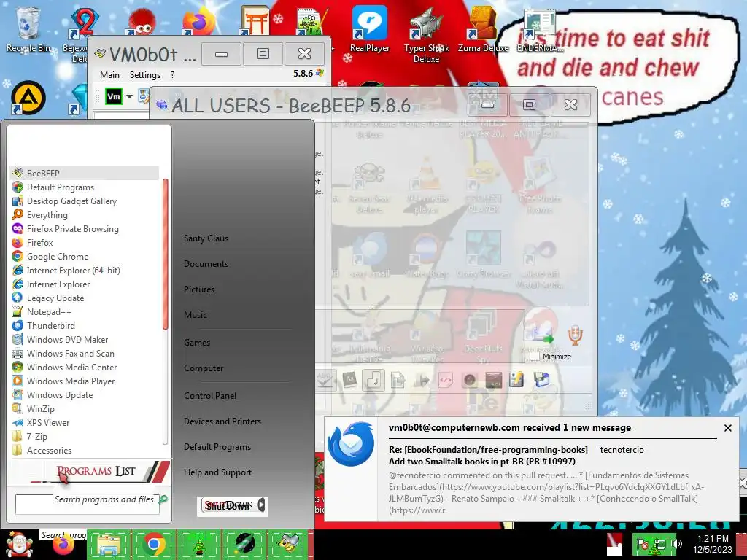
Task: Open Computer from the Start menu
Action: tap(204, 368)
